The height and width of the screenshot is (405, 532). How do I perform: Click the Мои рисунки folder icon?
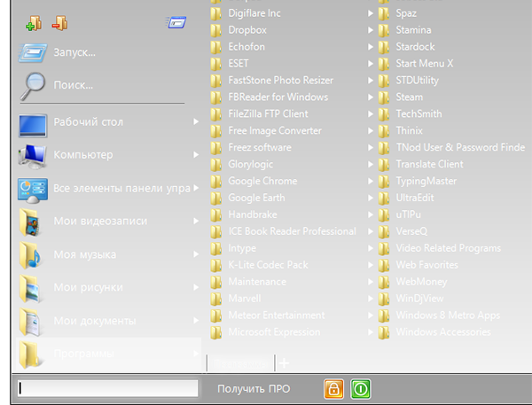coord(30,288)
